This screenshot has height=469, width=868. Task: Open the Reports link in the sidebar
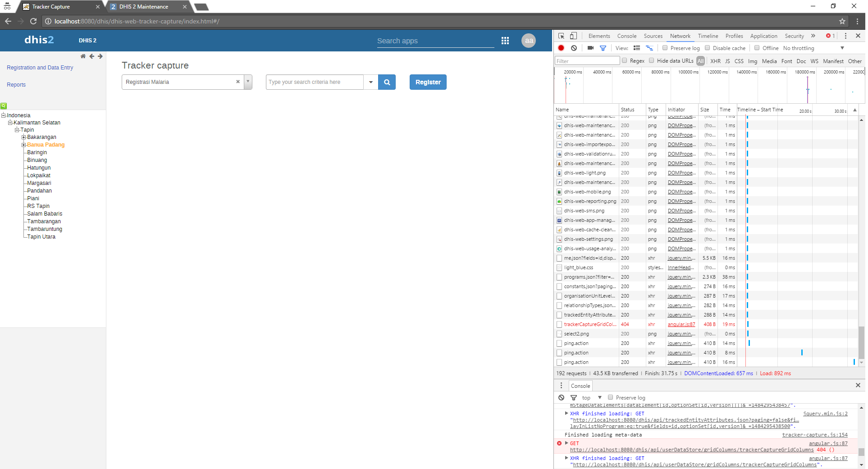[16, 85]
